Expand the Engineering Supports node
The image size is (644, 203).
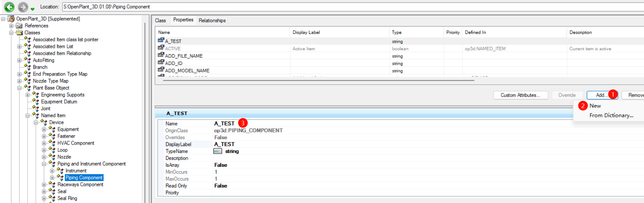coord(28,95)
